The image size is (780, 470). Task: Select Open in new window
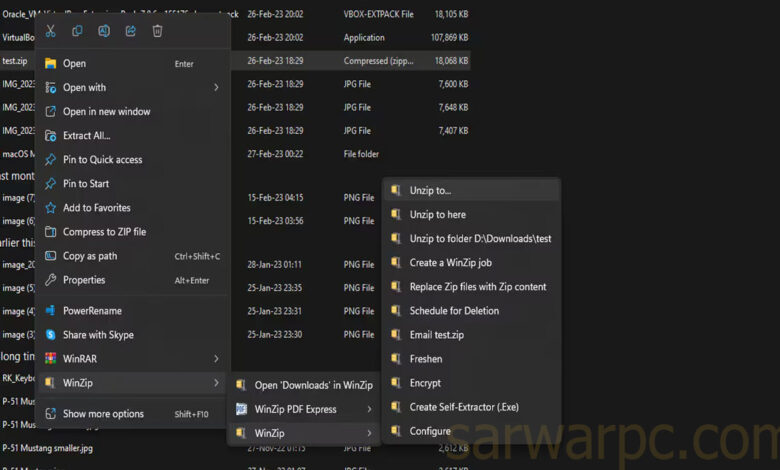click(132, 111)
